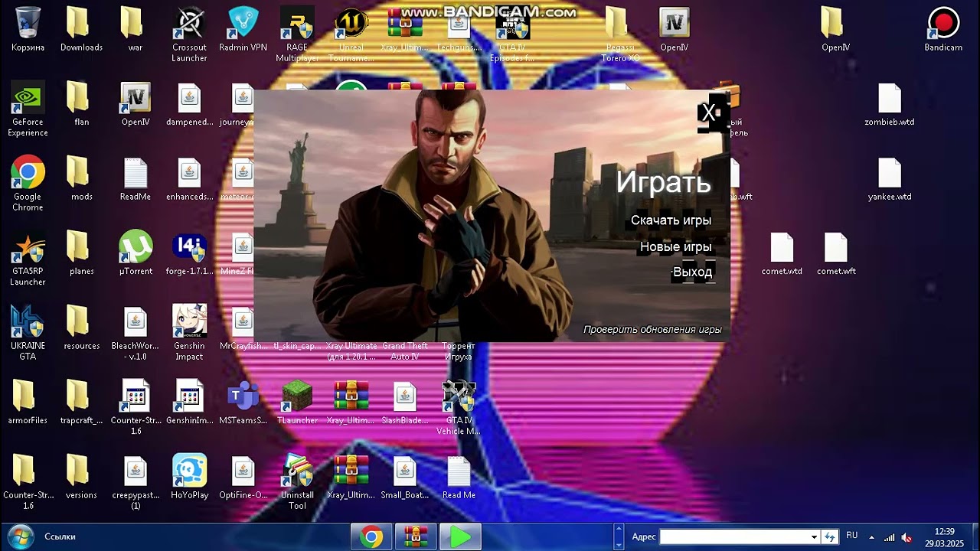Launch GTA5RP Launcher shortcut
980x551 pixels.
click(x=28, y=259)
